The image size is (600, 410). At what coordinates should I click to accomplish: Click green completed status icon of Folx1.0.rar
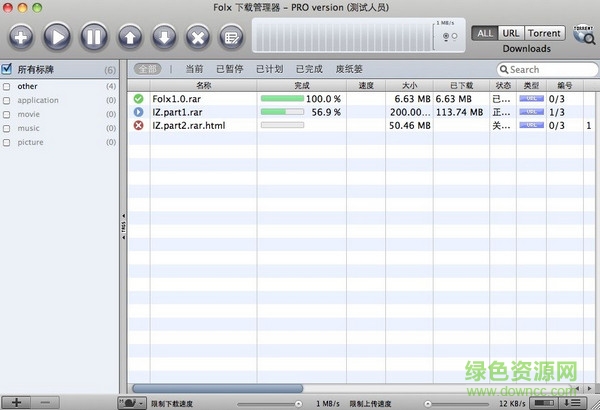pos(139,99)
